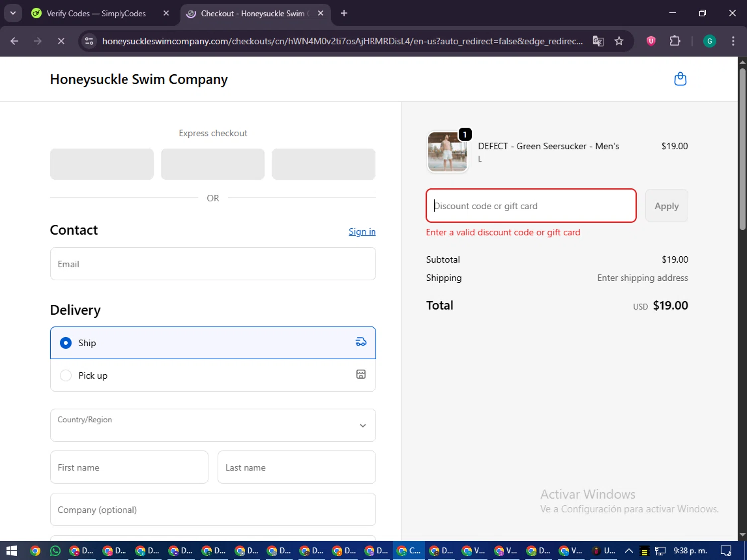Open WhatsApp from the taskbar

click(55, 550)
